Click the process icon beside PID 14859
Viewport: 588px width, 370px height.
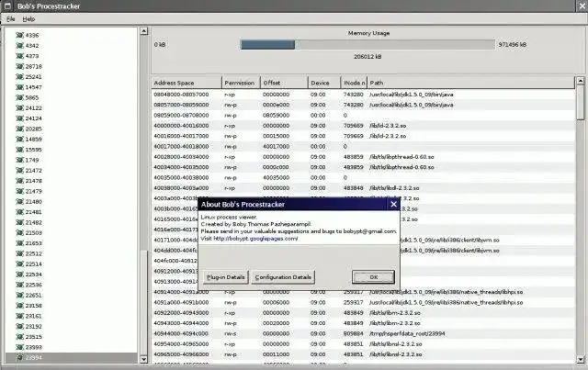20,139
